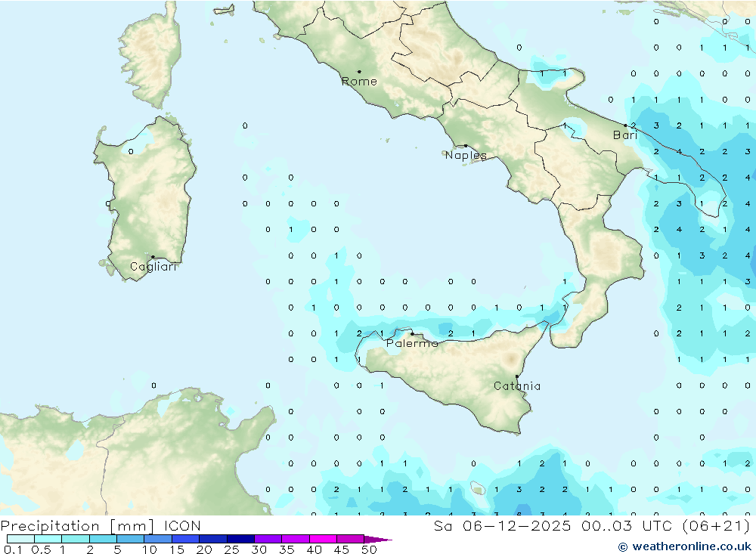Select the 15–20 mm legend swatch

click(186, 539)
